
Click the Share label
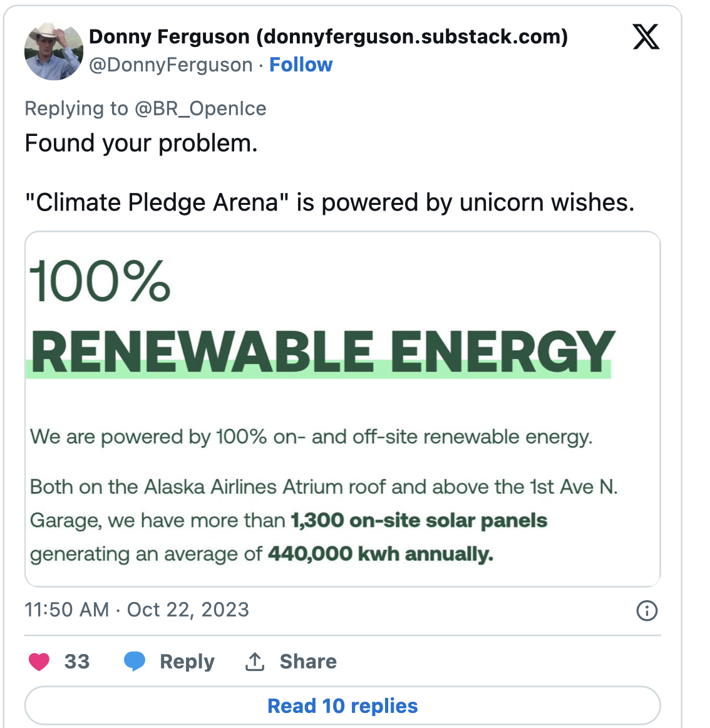tap(308, 662)
